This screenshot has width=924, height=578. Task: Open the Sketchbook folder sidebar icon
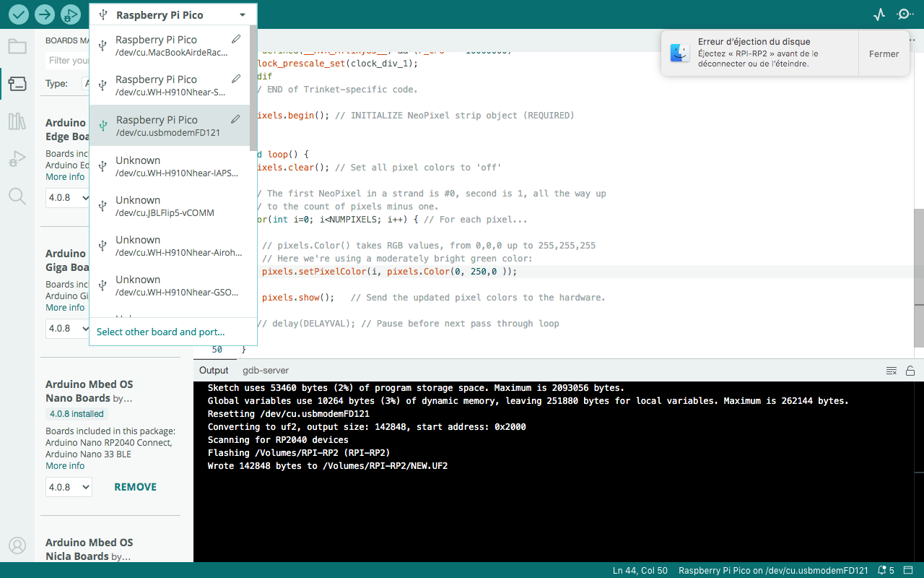pos(17,47)
